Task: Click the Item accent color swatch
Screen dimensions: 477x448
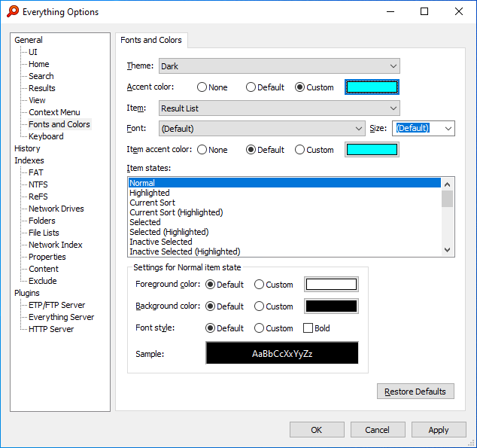Action: click(372, 150)
